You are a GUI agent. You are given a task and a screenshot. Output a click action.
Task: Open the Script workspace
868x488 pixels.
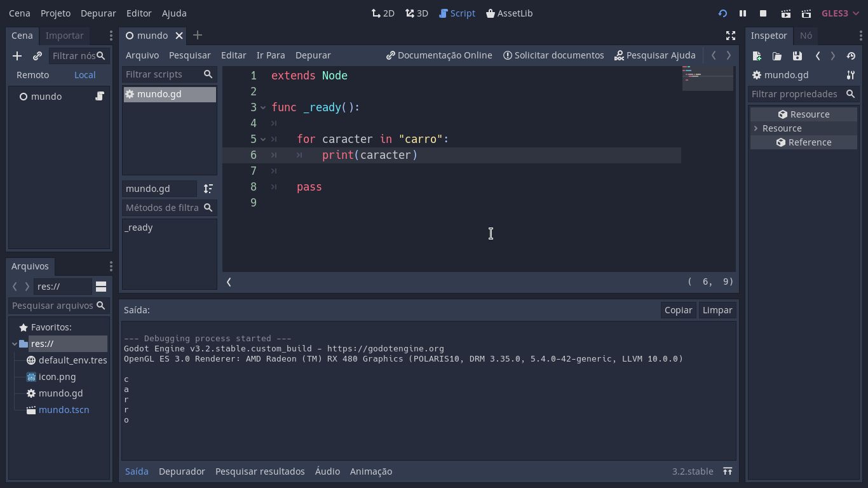(457, 13)
